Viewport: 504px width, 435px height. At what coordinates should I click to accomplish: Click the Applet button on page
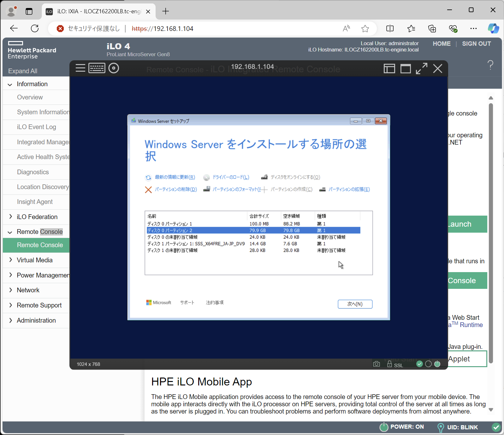click(467, 359)
